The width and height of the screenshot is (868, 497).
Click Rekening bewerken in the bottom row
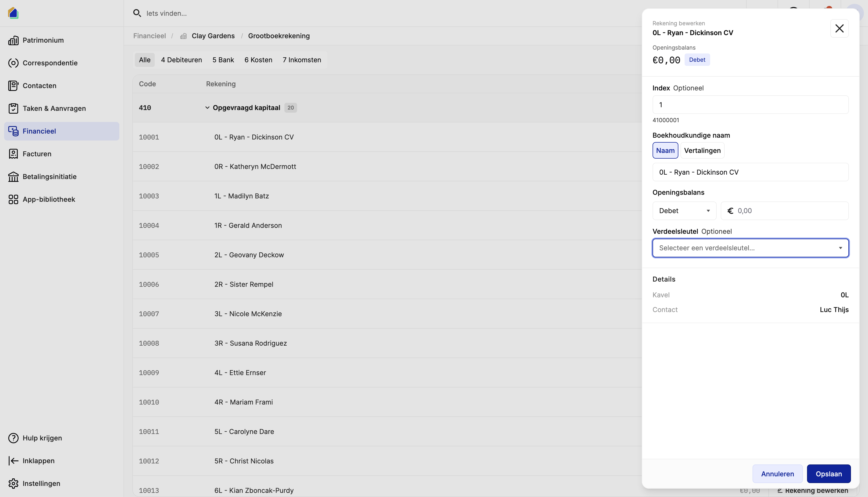click(x=813, y=491)
